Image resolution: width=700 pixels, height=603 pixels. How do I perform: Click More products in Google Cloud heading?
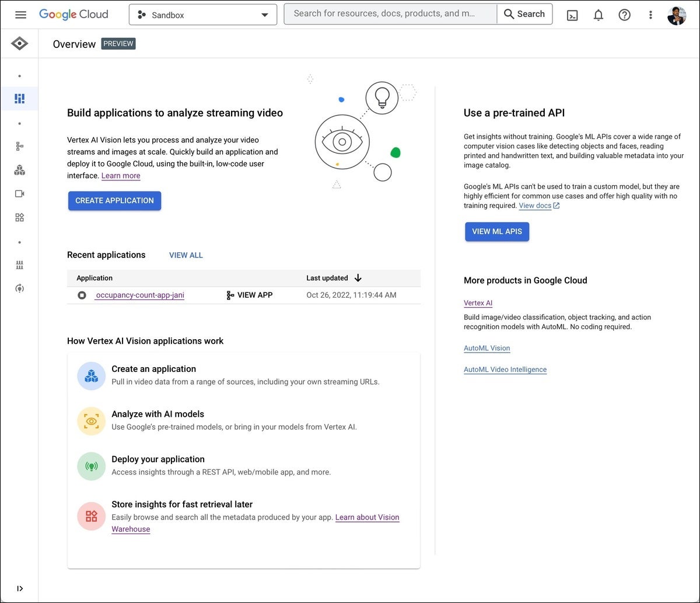coord(526,280)
